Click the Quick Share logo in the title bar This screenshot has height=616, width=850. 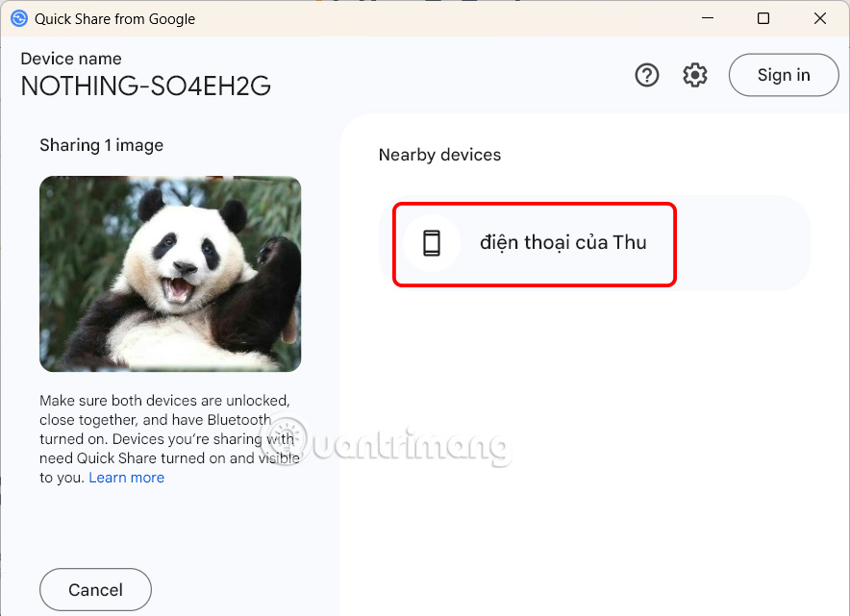[x=19, y=18]
